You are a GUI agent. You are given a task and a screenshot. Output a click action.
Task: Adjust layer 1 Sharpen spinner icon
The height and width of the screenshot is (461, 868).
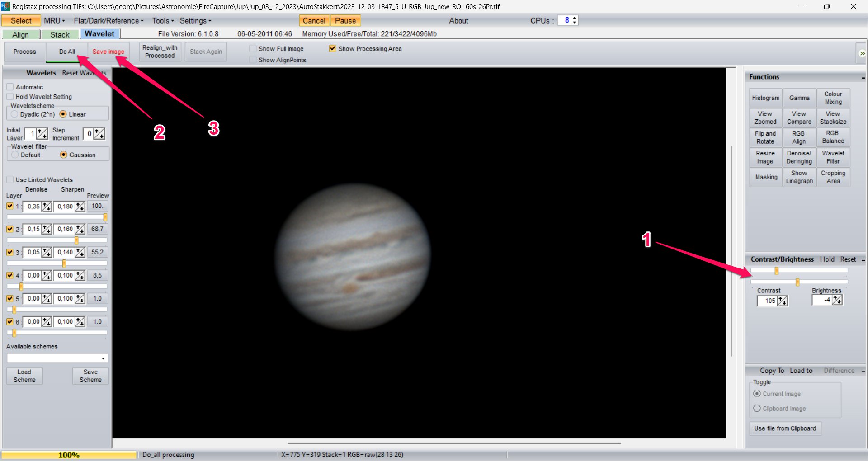click(x=80, y=207)
